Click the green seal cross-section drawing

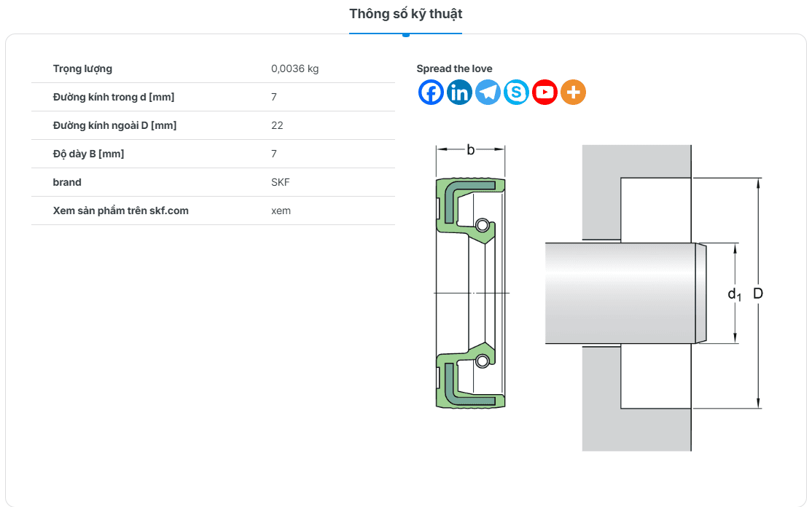pos(470,291)
